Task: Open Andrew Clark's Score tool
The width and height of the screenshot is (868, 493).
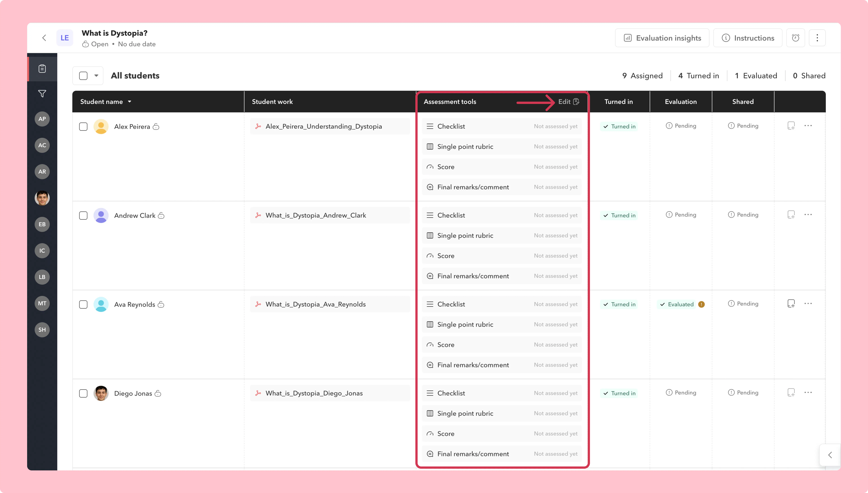Action: click(502, 256)
